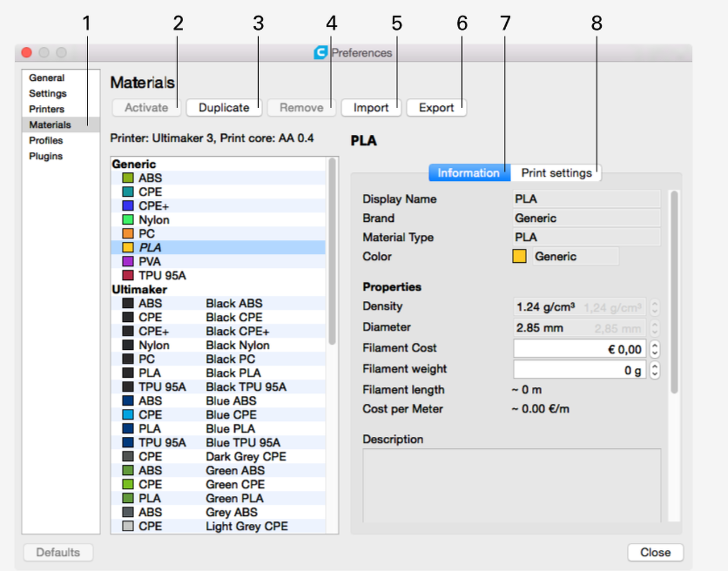The image size is (728, 571).
Task: Duplicate the selected material
Action: (x=224, y=107)
